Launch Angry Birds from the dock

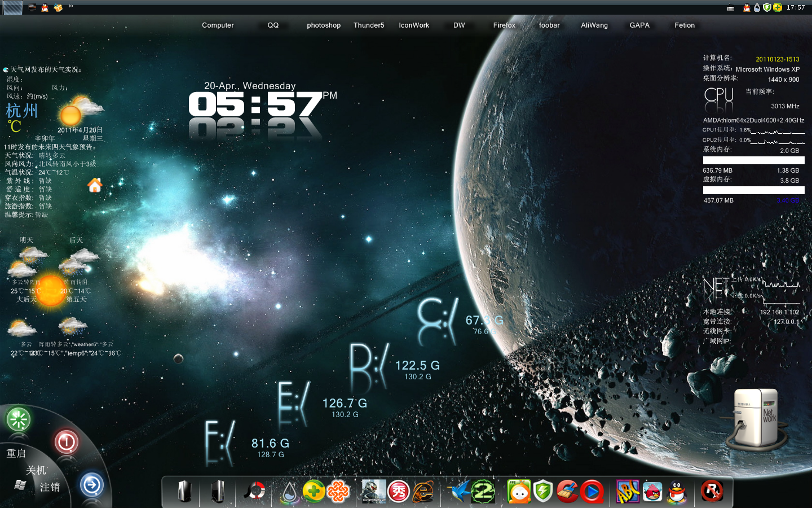[x=652, y=492]
